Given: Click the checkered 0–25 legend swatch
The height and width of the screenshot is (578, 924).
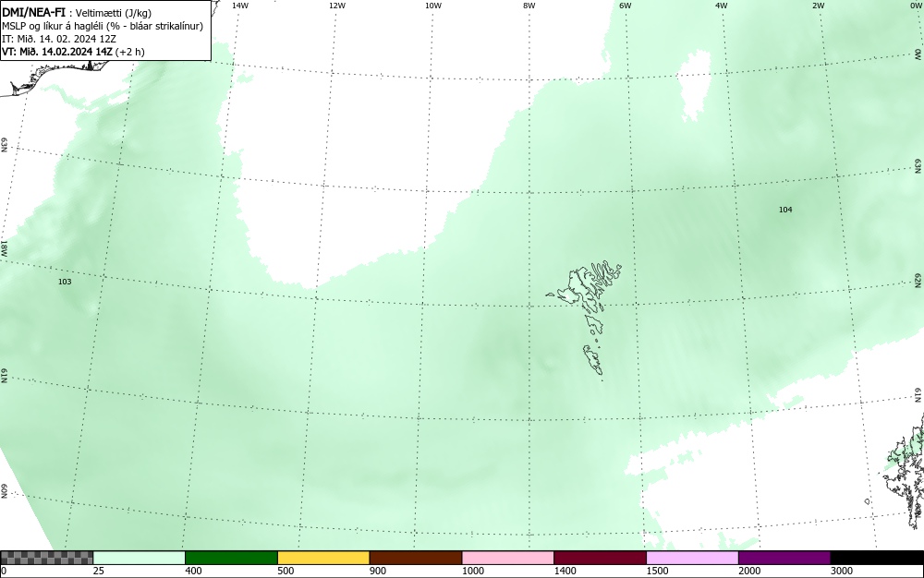Looking at the screenshot, I should pos(46,558).
